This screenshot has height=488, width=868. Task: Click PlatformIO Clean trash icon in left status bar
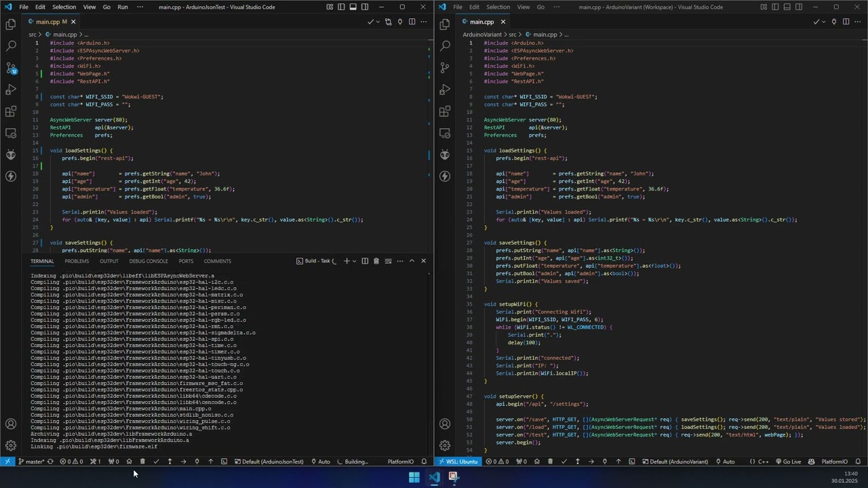142,462
